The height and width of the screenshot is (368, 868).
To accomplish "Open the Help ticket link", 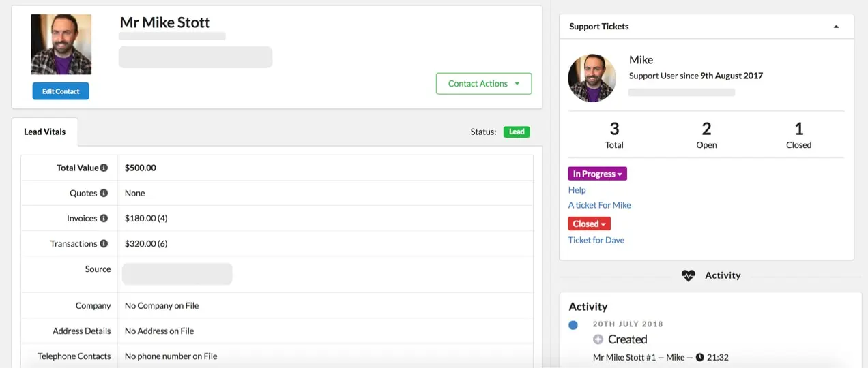I will pos(577,190).
